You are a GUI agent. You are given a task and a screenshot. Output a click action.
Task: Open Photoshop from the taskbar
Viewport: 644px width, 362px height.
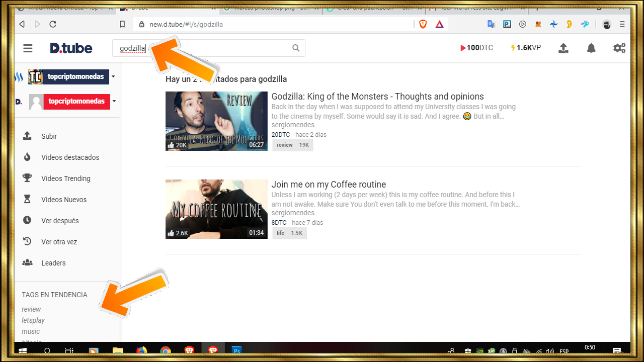tap(237, 350)
